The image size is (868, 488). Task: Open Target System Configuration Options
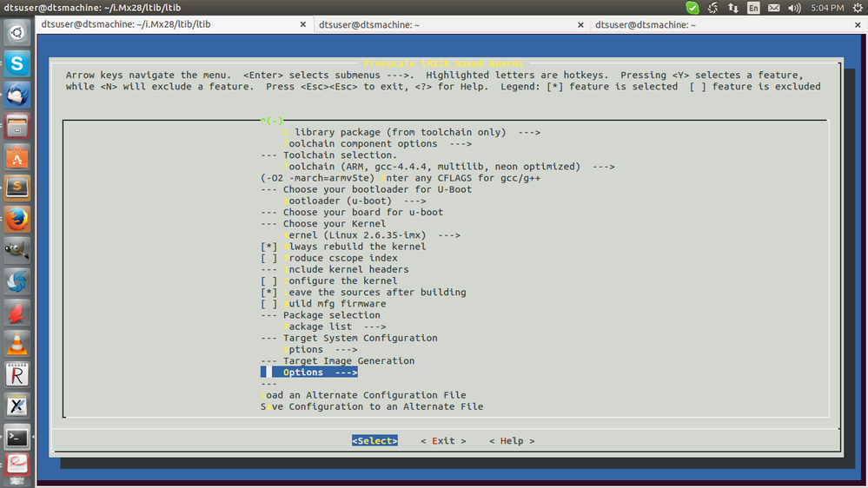tap(321, 350)
